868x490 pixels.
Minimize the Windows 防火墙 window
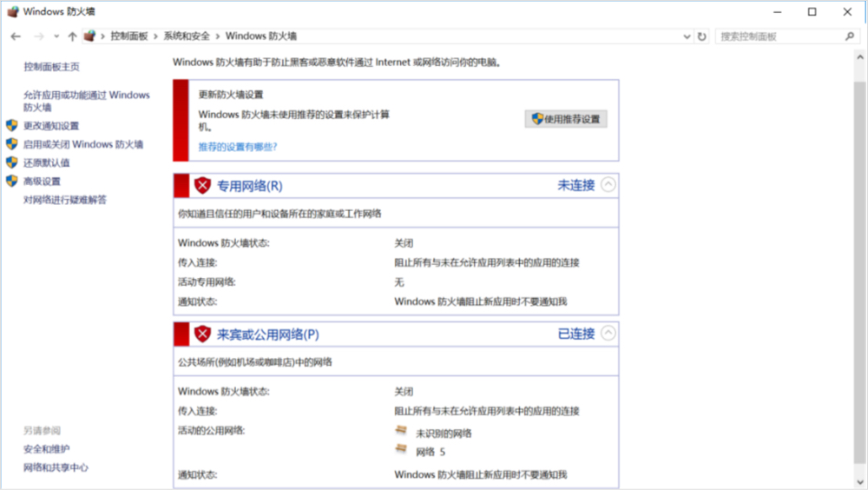pos(777,11)
